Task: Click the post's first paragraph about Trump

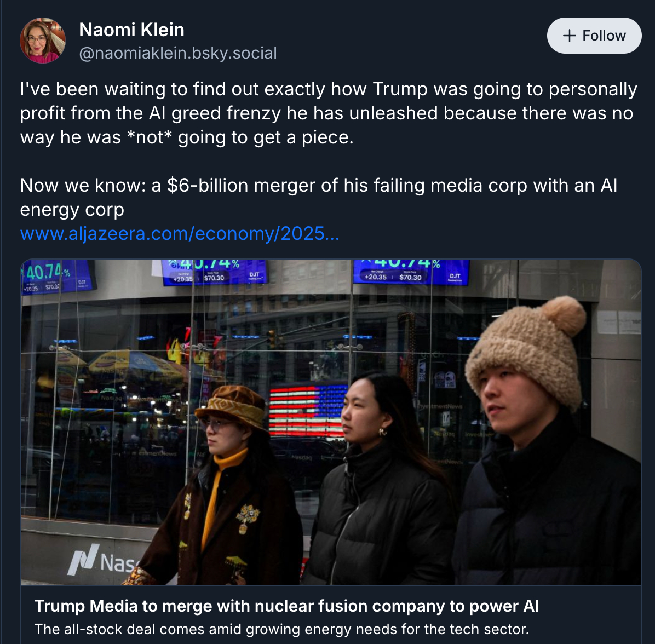Action: tap(327, 113)
